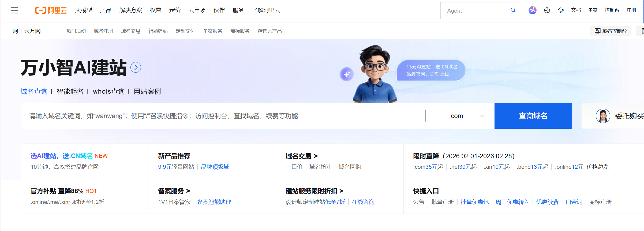Click into the domain keyword input field
644x231 pixels.
click(222, 116)
